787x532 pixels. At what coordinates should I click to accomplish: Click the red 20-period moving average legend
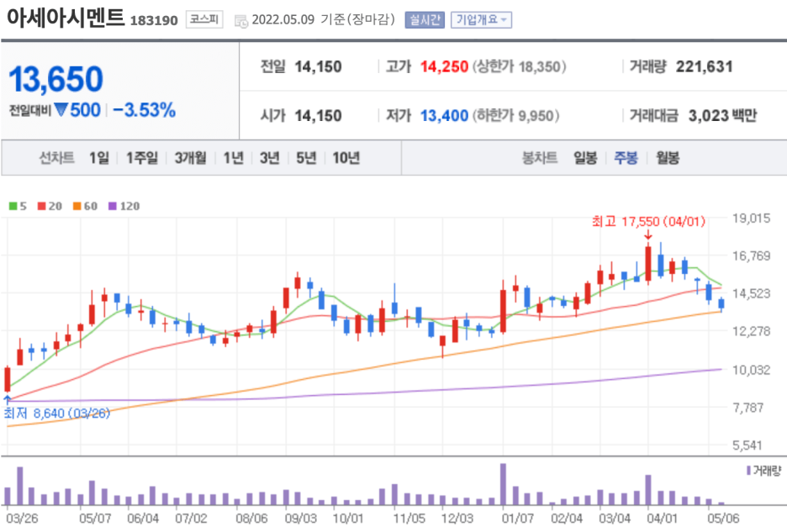(x=50, y=206)
